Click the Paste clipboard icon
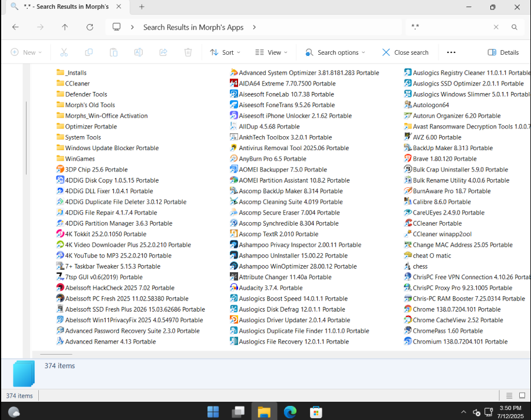This screenshot has height=420, width=531. click(113, 52)
